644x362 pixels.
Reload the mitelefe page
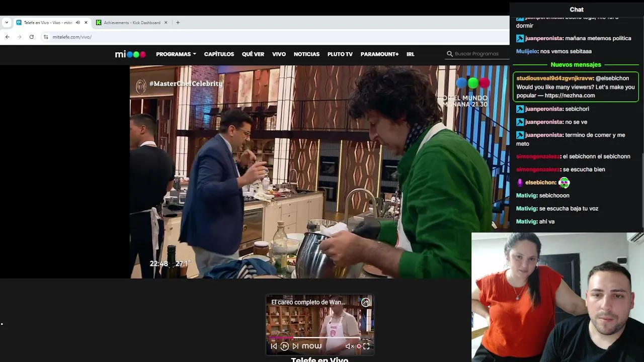31,37
